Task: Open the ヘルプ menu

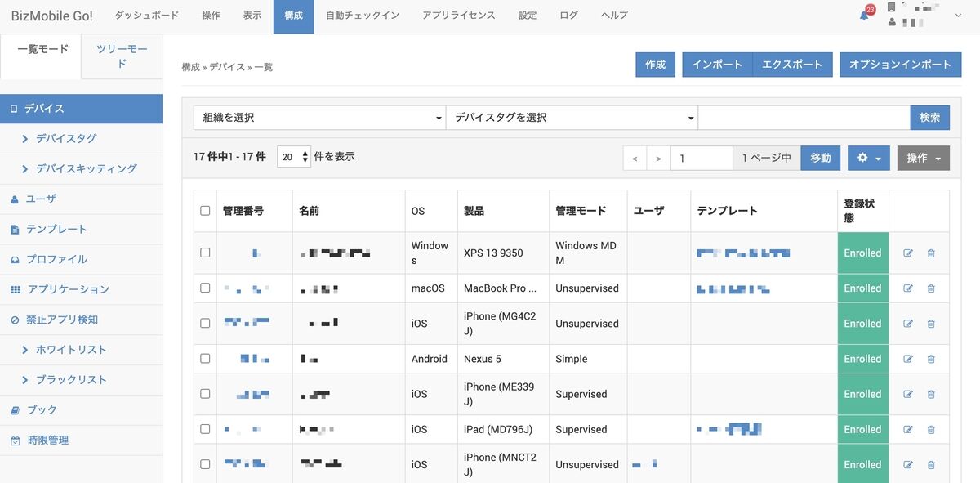Action: click(x=614, y=16)
